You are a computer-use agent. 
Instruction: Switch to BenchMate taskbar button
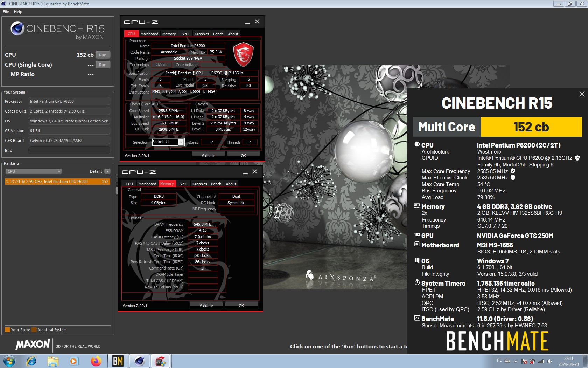click(118, 361)
